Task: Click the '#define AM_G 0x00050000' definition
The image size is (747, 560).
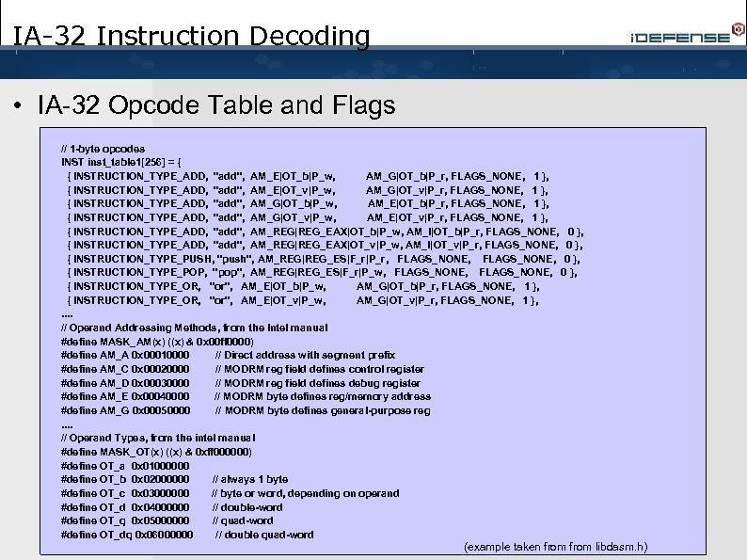Action: pos(126,410)
